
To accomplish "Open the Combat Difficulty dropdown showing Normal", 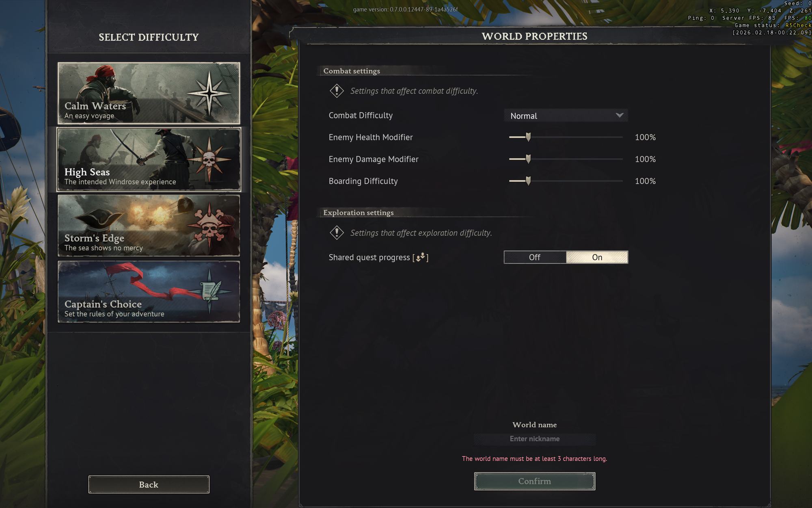I will [566, 115].
